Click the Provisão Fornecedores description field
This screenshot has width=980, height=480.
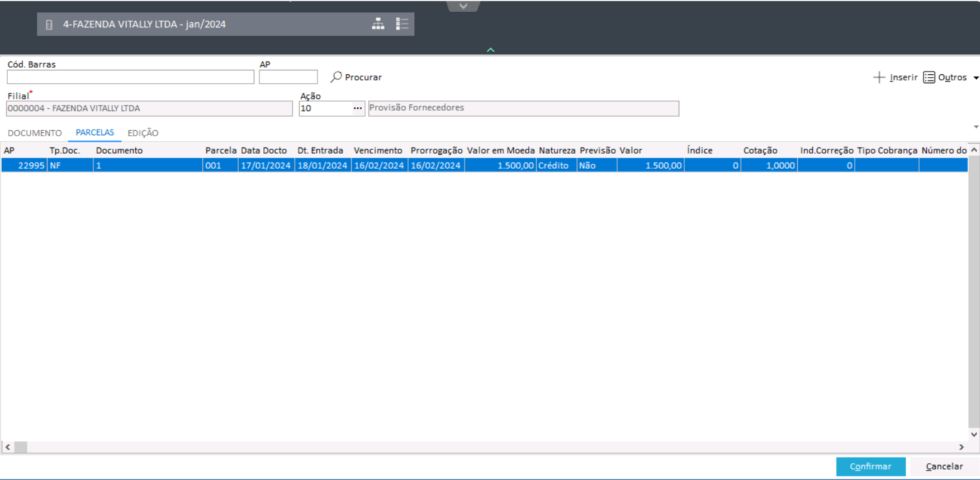(x=523, y=108)
